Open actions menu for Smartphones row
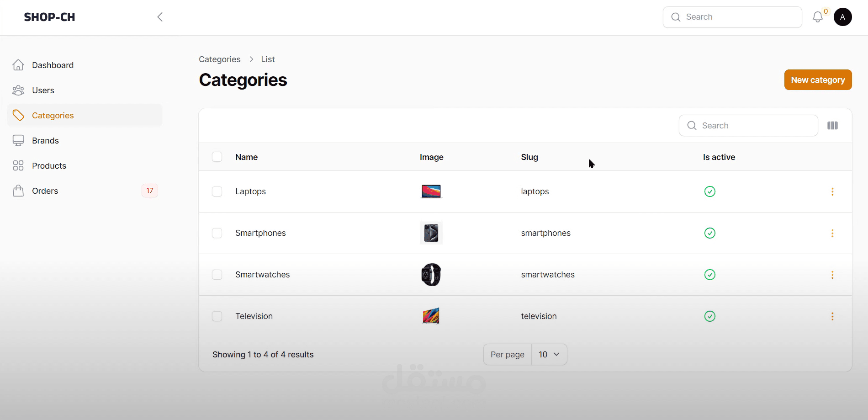The image size is (868, 420). pos(832,234)
